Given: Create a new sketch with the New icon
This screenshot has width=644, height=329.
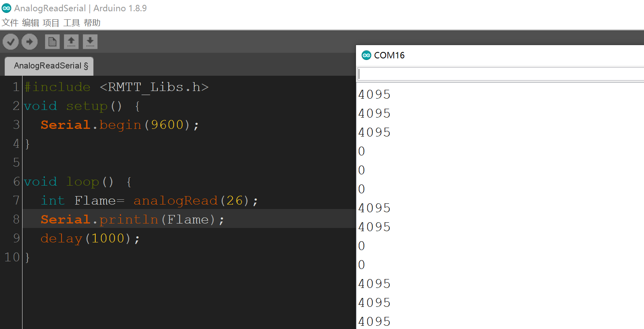Looking at the screenshot, I should click(x=52, y=41).
